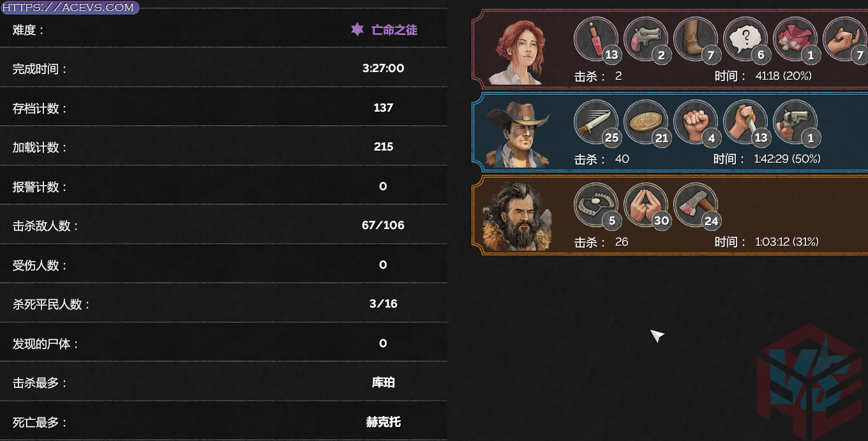Select the knife stab hand icon showing 13
The height and width of the screenshot is (441, 868).
(745, 123)
